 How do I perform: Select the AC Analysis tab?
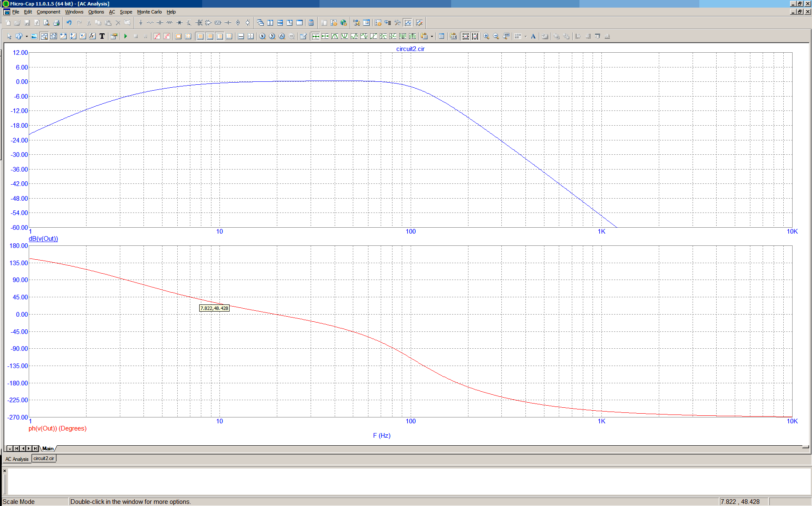point(17,459)
